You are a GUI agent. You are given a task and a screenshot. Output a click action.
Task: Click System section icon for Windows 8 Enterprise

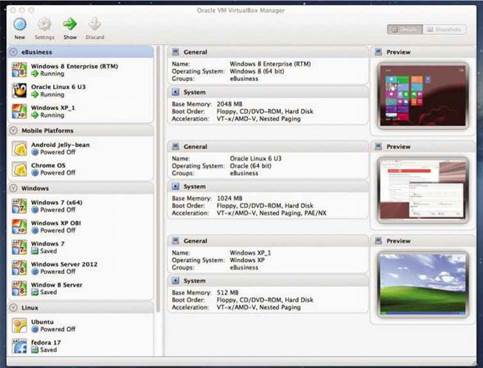pyautogui.click(x=176, y=92)
